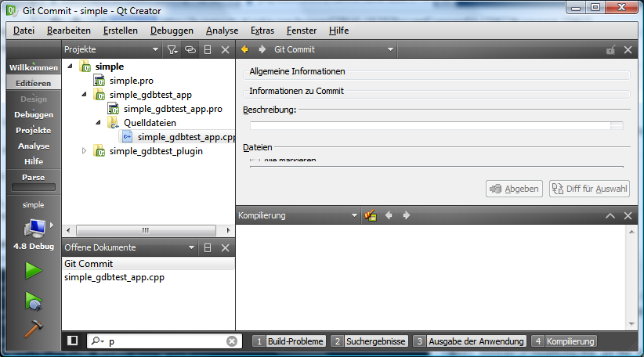Open the Fenster menu

[x=302, y=31]
